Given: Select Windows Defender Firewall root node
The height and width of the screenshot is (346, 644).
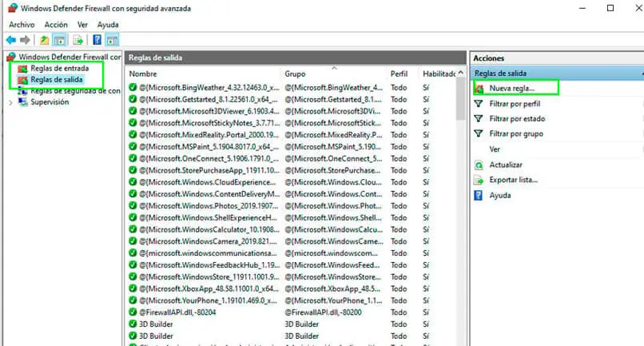Looking at the screenshot, I should pos(70,57).
